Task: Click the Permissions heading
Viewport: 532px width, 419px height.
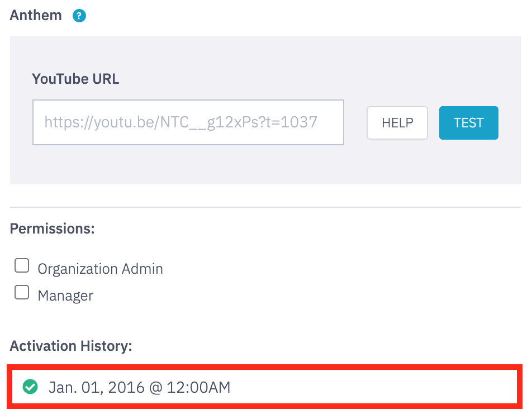Action: [53, 228]
